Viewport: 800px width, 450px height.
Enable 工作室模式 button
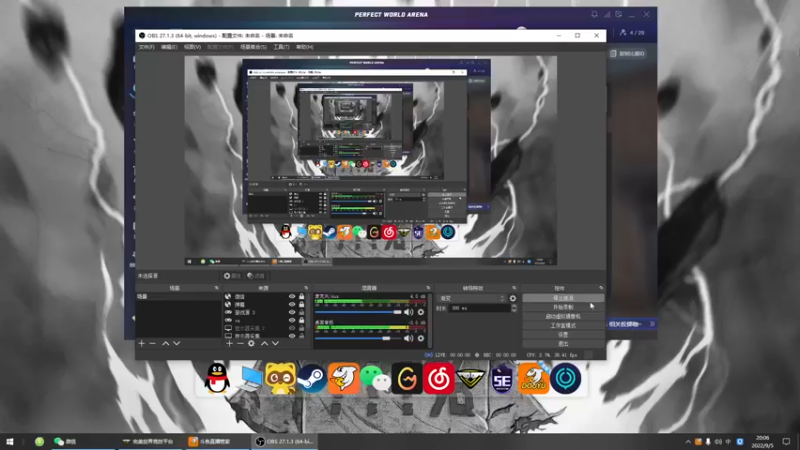click(563, 326)
